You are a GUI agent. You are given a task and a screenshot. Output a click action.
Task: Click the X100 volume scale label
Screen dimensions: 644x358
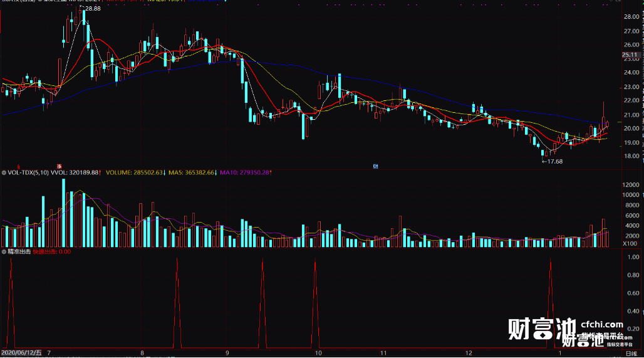(x=630, y=244)
